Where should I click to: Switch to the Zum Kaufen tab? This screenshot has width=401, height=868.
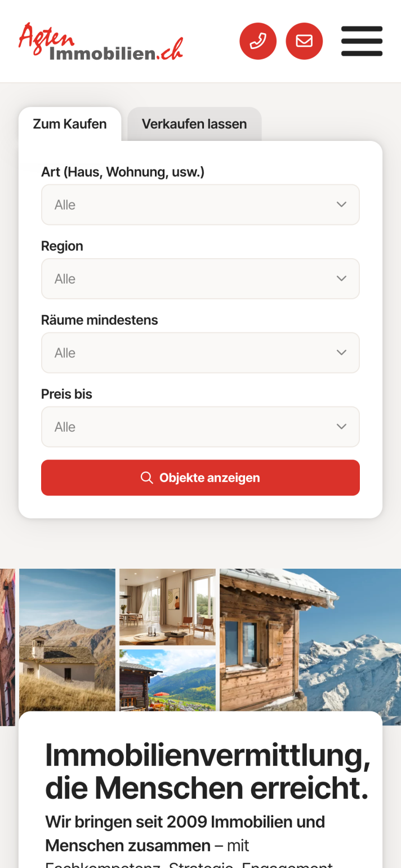pos(70,124)
